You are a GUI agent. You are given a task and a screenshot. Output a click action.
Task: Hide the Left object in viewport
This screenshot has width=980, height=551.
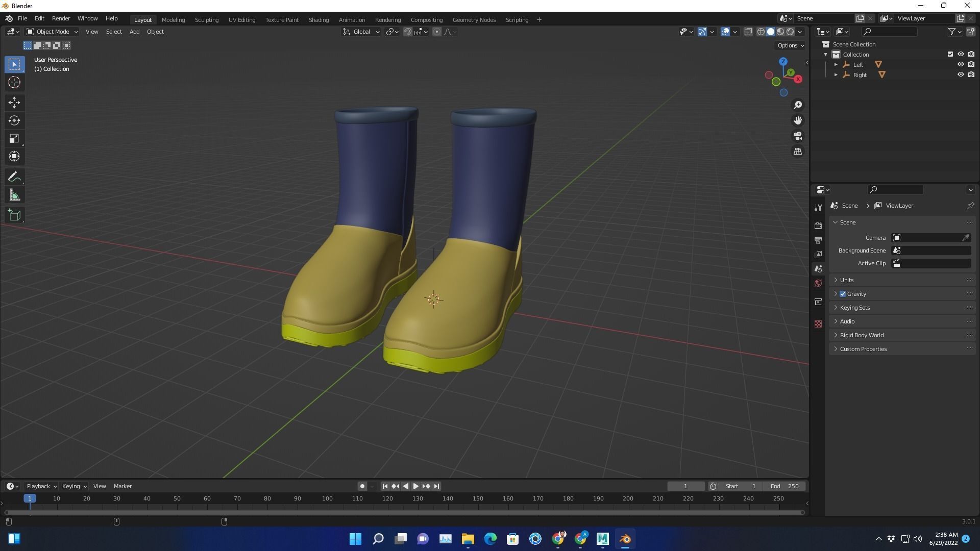point(961,64)
